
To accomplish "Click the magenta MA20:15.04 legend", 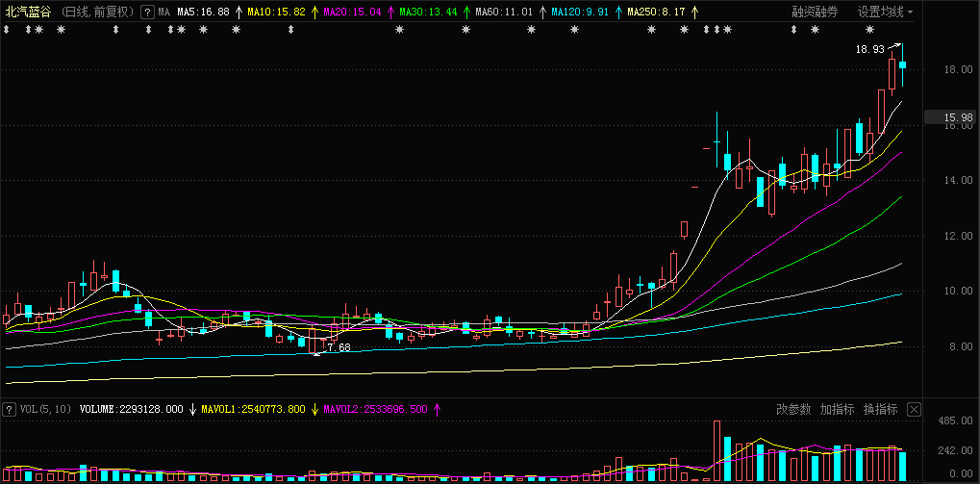I will point(352,12).
